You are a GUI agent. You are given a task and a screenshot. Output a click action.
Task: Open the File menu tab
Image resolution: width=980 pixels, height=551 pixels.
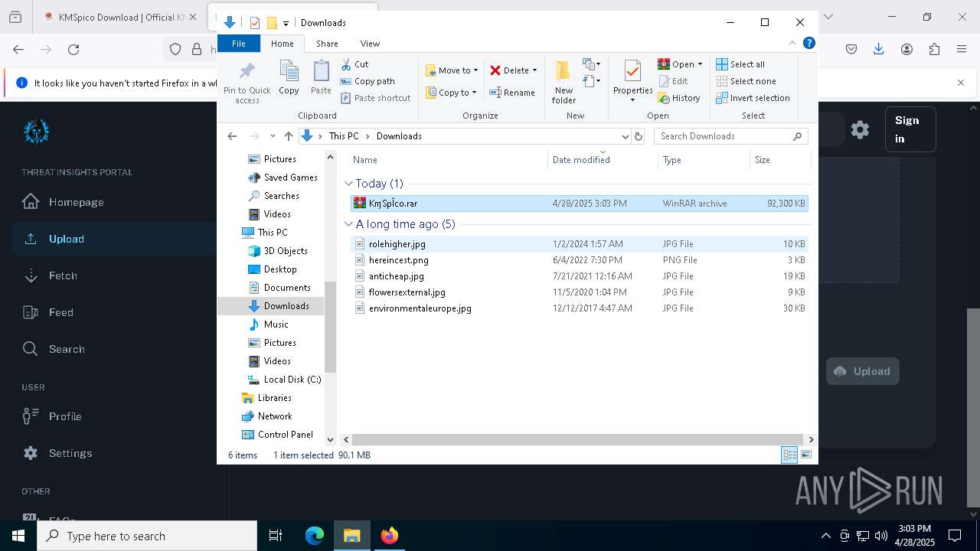point(239,44)
